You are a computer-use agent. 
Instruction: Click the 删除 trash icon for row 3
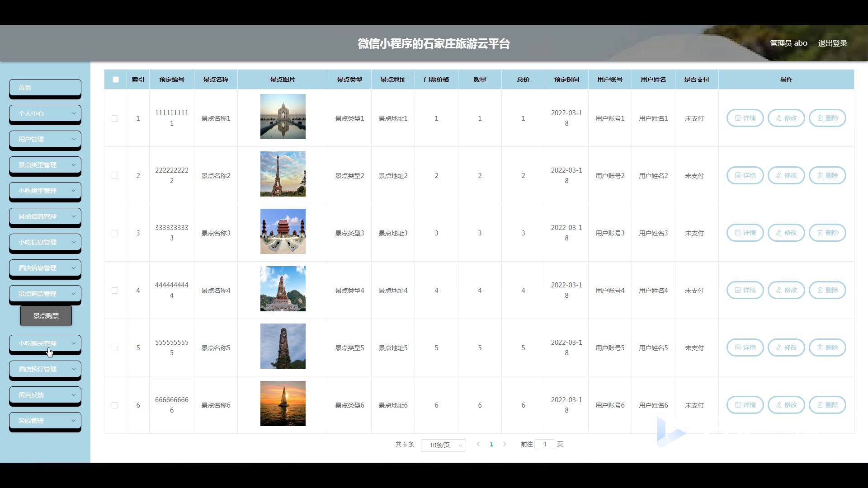tap(827, 233)
